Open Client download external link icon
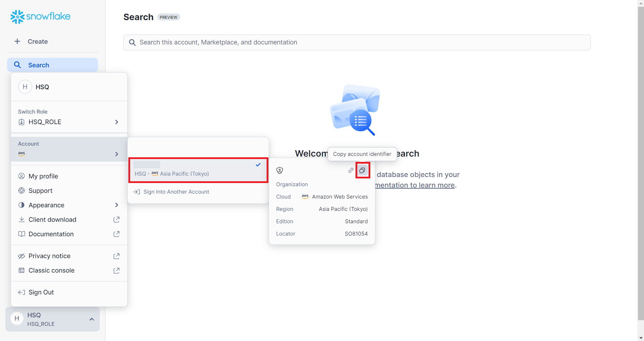This screenshot has width=644, height=341. 116,220
